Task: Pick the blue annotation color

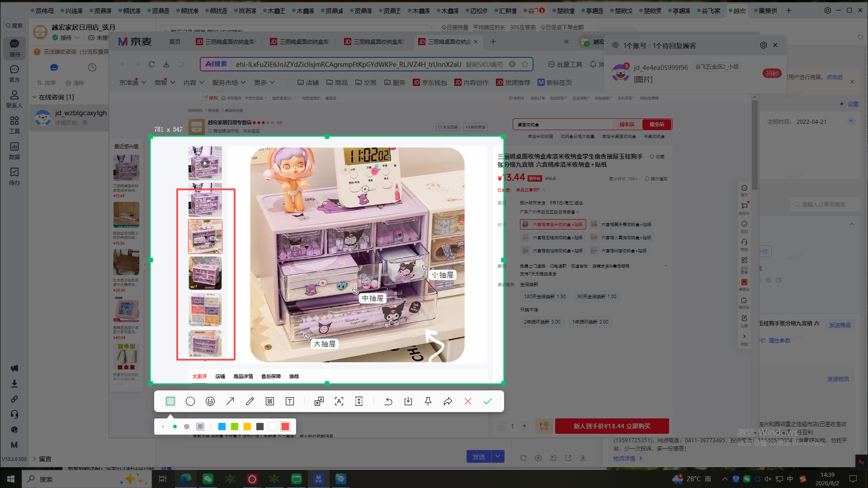Action: (x=222, y=427)
